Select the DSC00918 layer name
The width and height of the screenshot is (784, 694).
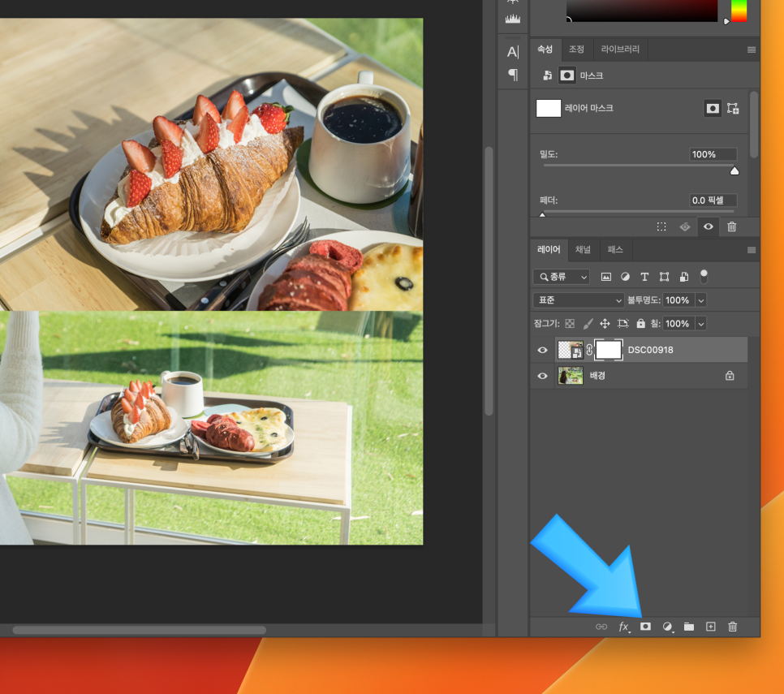(651, 350)
